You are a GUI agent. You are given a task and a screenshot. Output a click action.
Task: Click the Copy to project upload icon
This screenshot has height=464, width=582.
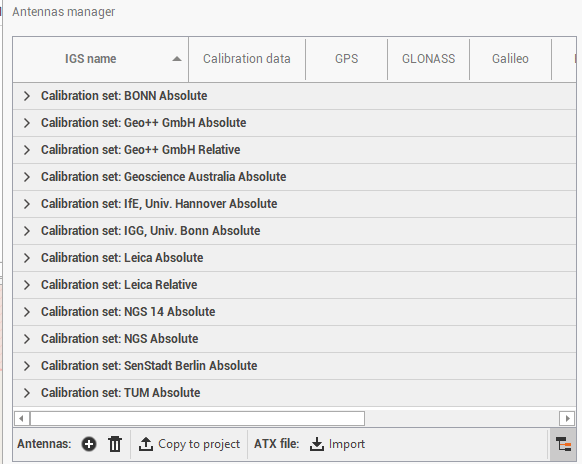pyautogui.click(x=146, y=444)
